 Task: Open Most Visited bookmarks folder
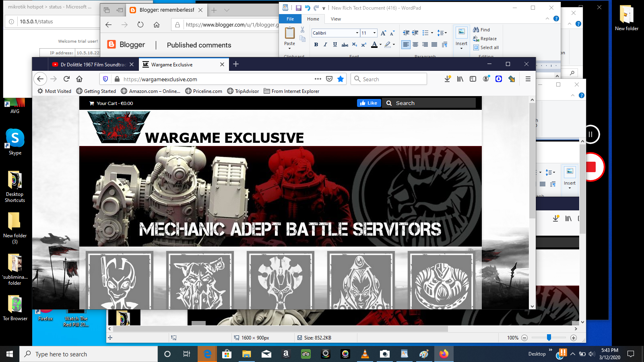point(54,91)
